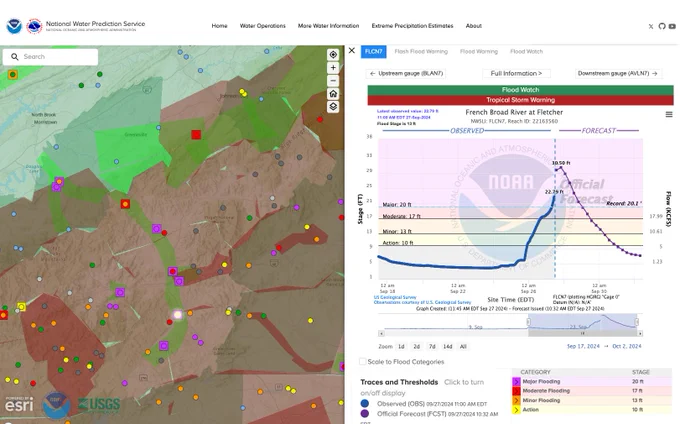The image size is (680, 424).
Task: Toggle Major Flooding threshold arrow
Action: click(516, 382)
